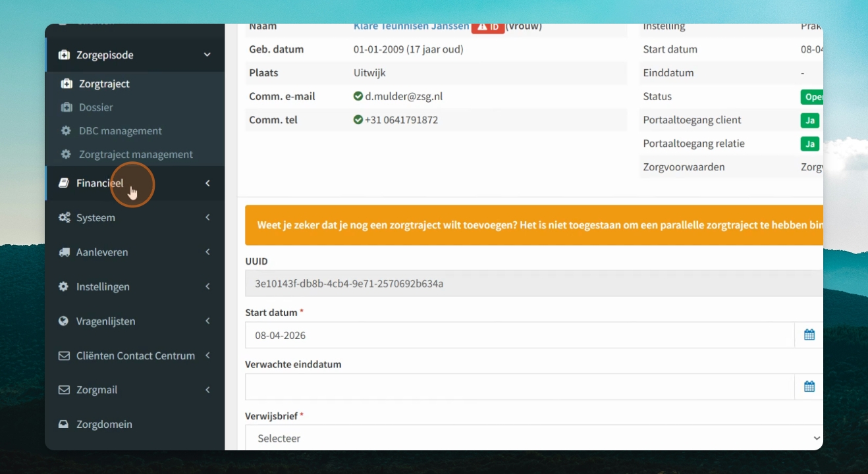
Task: Open calendar picker for Start datum
Action: pyautogui.click(x=809, y=335)
